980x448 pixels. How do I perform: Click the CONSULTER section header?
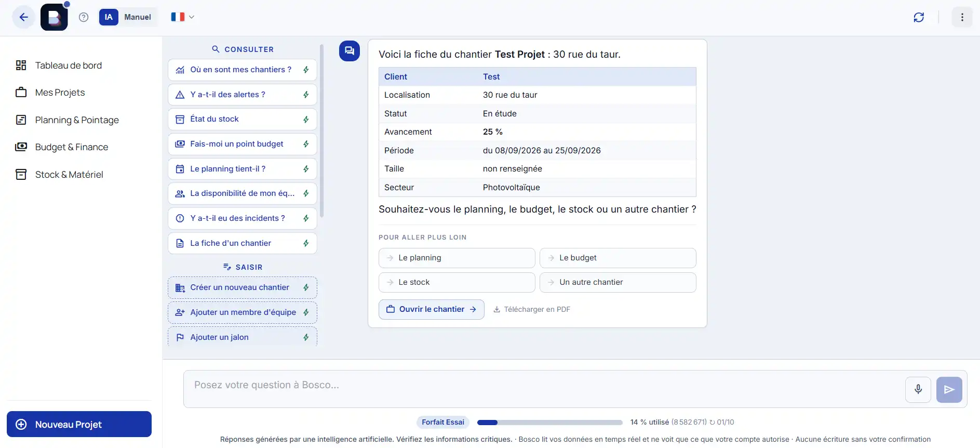coord(243,49)
